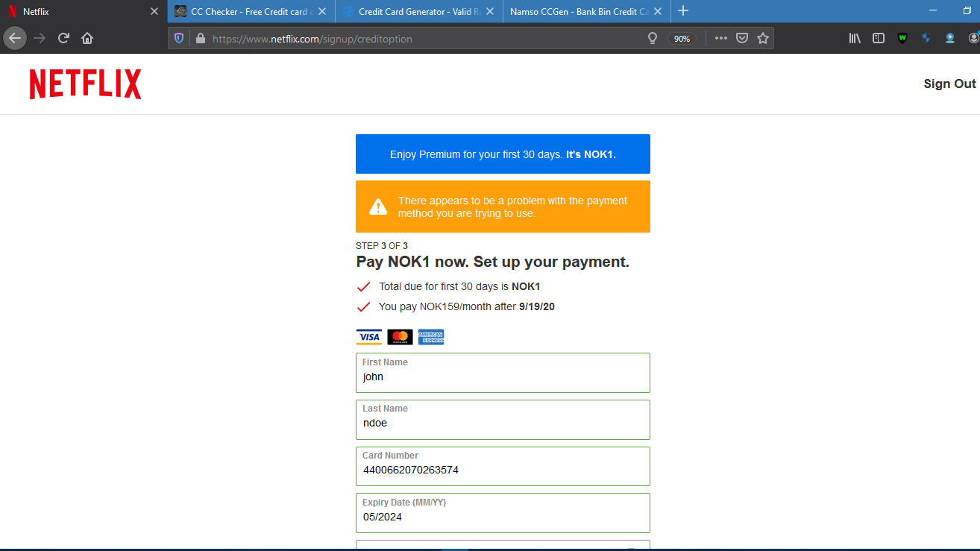Click into the First Name field
Image resolution: width=980 pixels, height=551 pixels.
503,377
